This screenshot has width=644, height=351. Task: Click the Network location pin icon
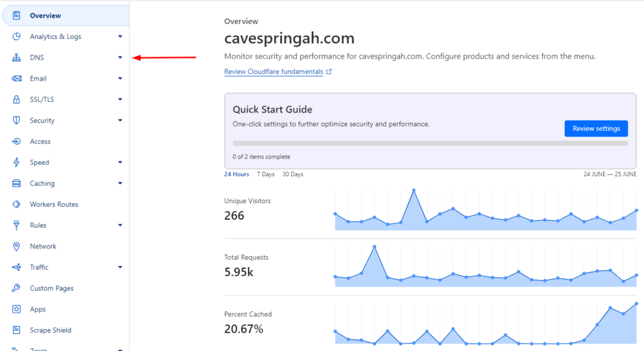(16, 246)
